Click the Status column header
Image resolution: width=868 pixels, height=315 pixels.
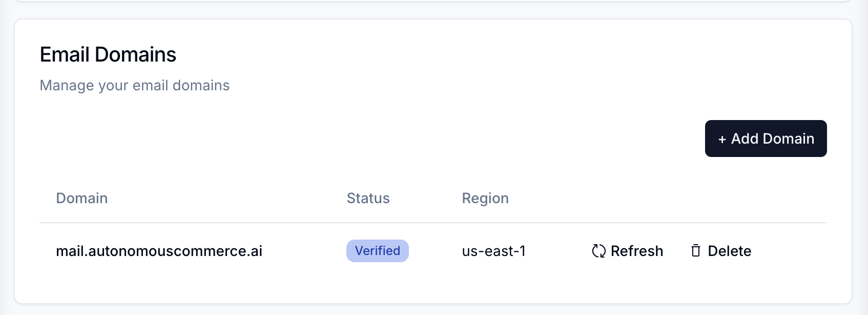pos(368,198)
